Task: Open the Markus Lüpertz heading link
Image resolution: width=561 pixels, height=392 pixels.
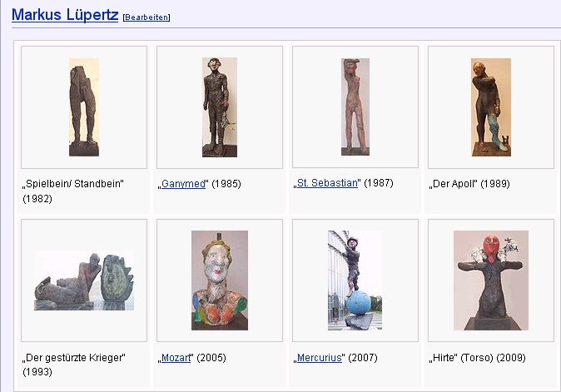Action: click(65, 15)
